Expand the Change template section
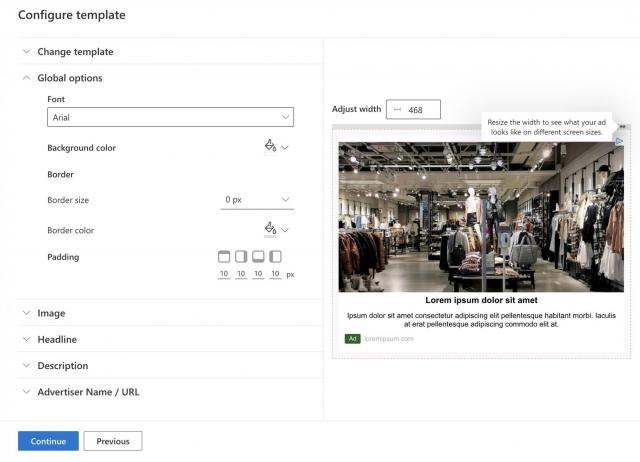 [x=75, y=52]
